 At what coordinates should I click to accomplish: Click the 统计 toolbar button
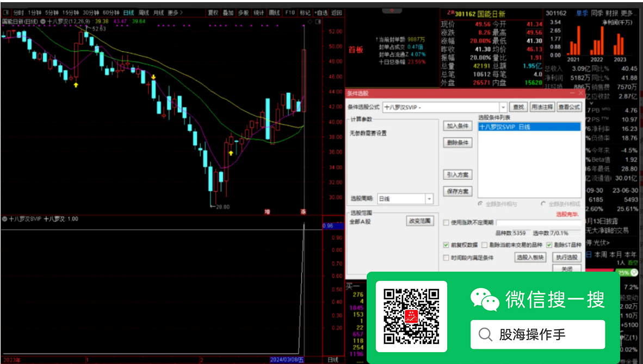coord(259,12)
